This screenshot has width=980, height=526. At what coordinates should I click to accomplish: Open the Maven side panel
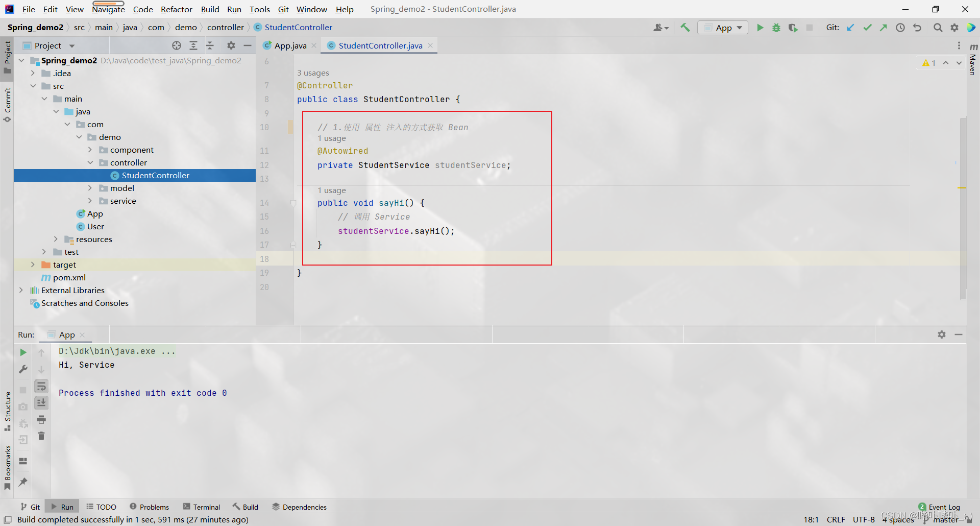[973, 60]
